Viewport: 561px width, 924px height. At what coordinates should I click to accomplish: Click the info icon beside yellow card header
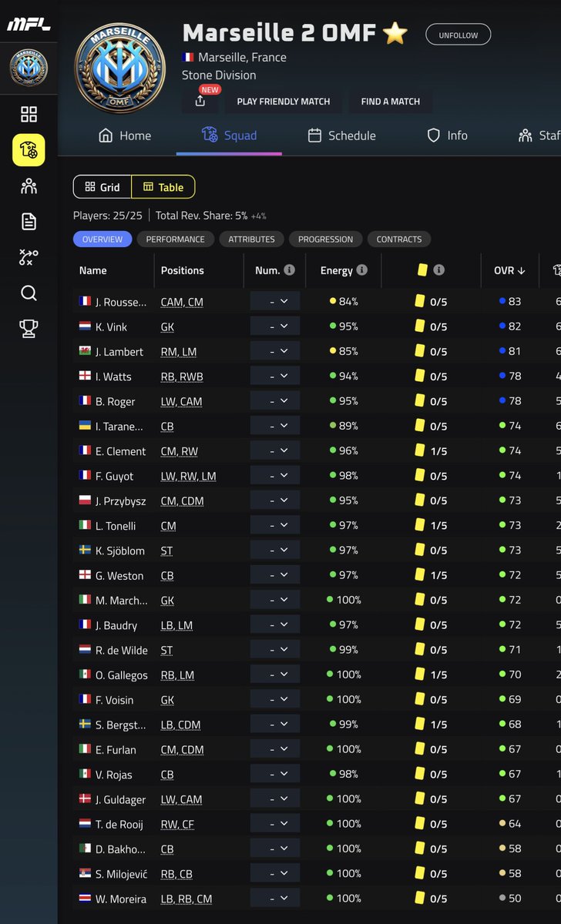(438, 270)
